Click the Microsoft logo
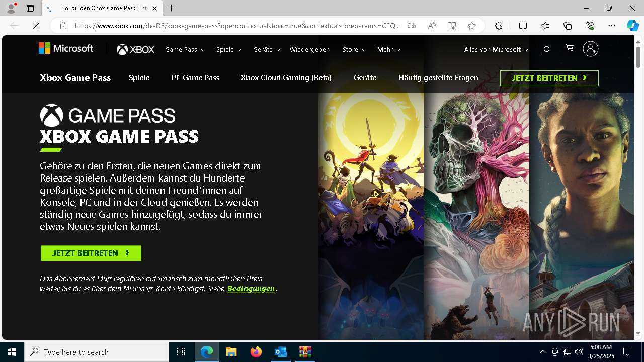This screenshot has width=644, height=362. pos(66,48)
